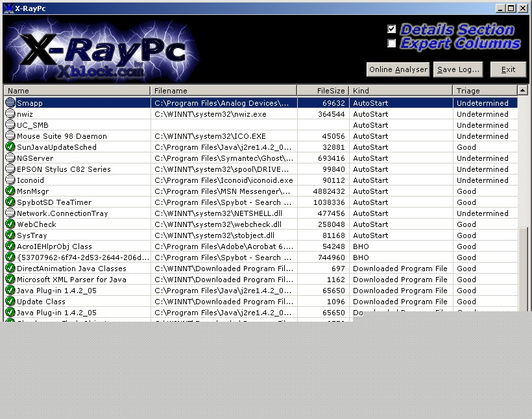Image resolution: width=532 pixels, height=419 pixels.
Task: Click the green check icon for Update Class
Action: [x=10, y=301]
